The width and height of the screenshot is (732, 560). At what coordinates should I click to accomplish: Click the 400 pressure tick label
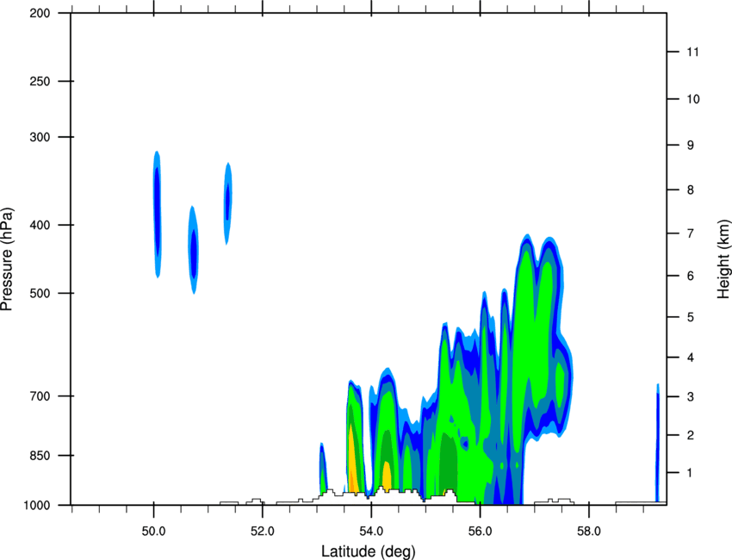pos(40,225)
